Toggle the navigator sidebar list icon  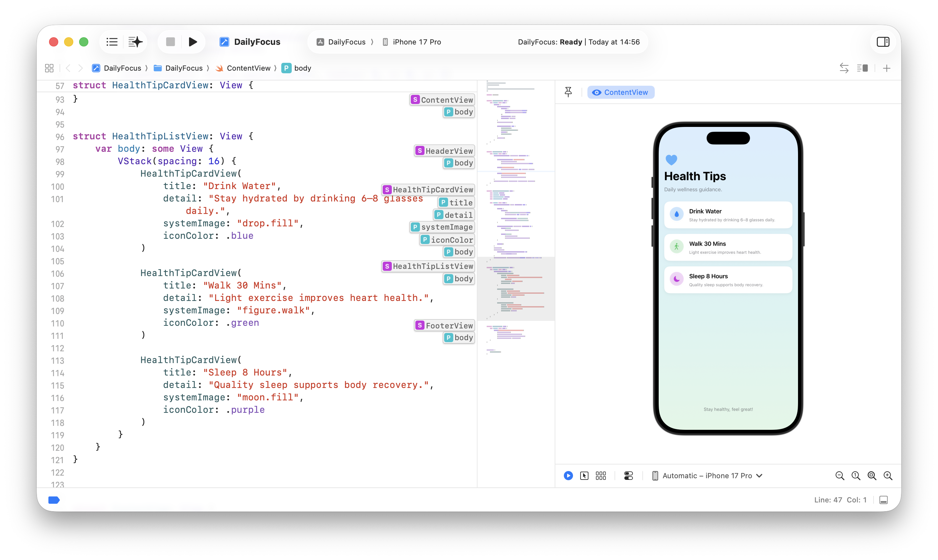(x=112, y=42)
